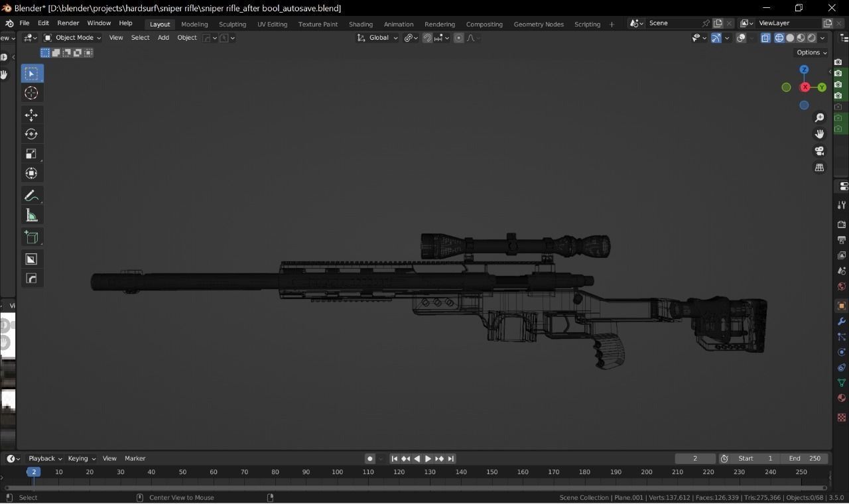Toggle viewport gizmos display
849x504 pixels.
[x=716, y=38]
